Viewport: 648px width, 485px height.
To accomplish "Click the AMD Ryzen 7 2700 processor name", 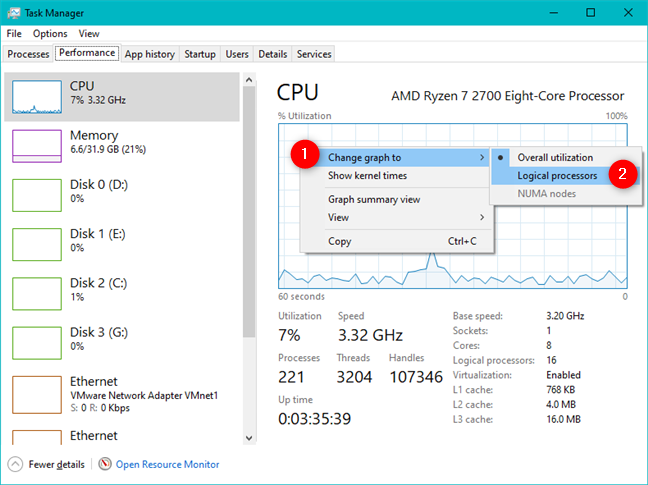I will point(507,96).
